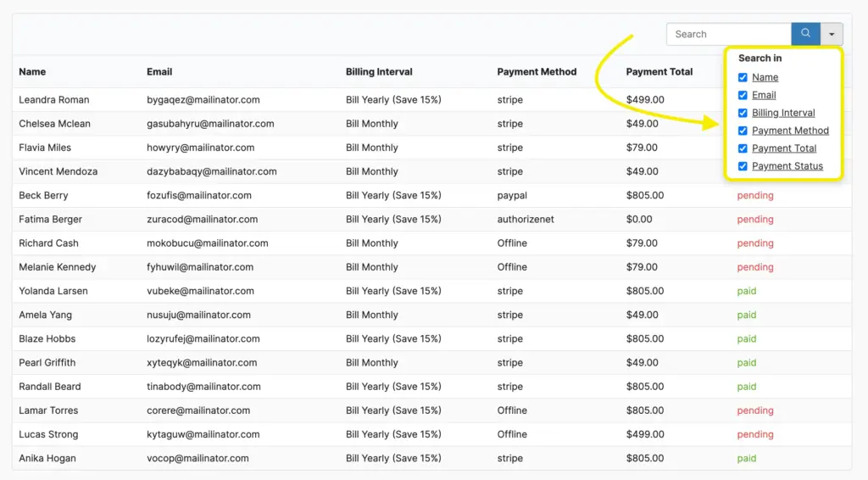Click email nusuju@mailinator.com

click(198, 315)
